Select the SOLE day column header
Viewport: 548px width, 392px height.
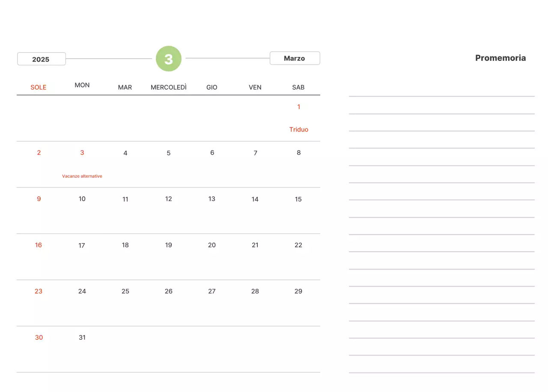click(x=38, y=87)
